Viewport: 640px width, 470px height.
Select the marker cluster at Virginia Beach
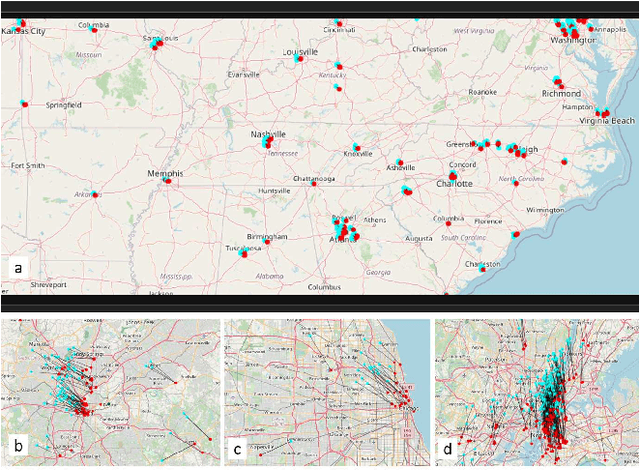click(x=605, y=112)
